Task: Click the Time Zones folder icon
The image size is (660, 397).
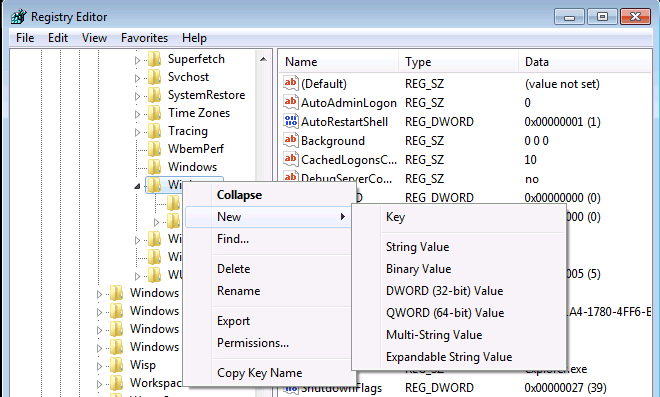Action: (x=154, y=114)
